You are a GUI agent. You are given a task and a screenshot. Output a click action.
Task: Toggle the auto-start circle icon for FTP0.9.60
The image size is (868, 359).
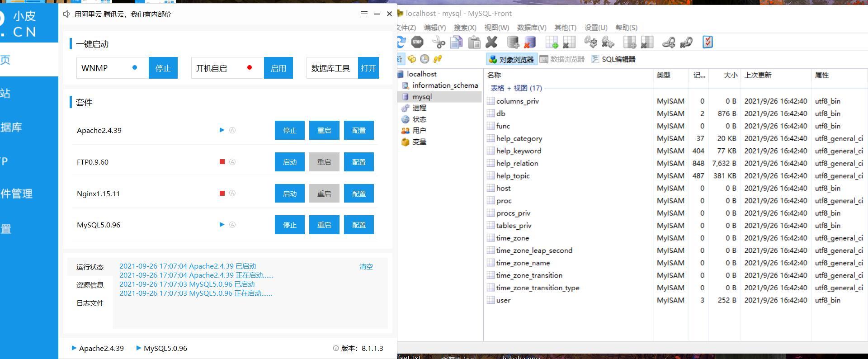(232, 162)
